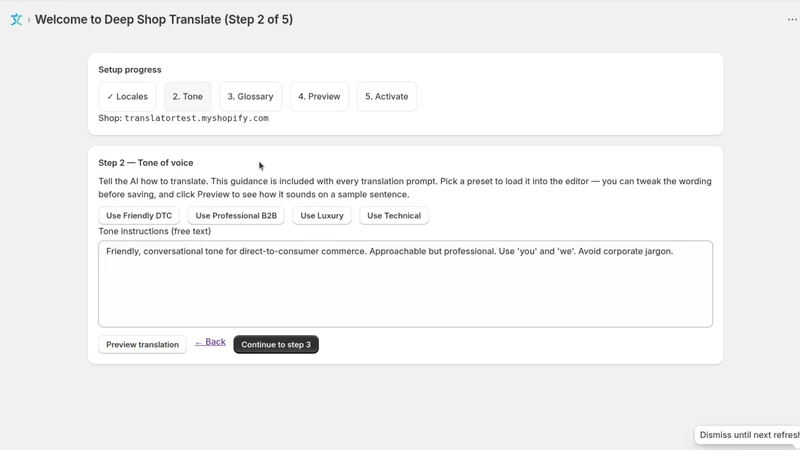Click the breadcrumb chevron beside app icon
The width and height of the screenshot is (800, 450).
click(29, 19)
